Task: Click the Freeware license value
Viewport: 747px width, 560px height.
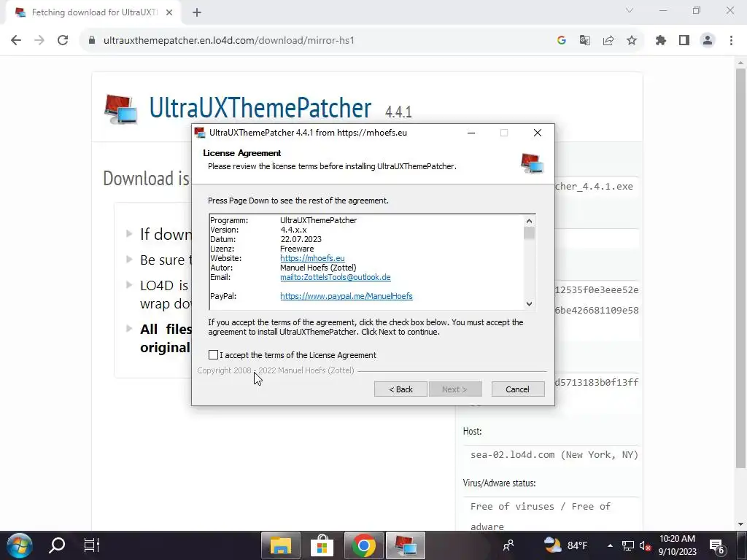Action: pyautogui.click(x=297, y=249)
